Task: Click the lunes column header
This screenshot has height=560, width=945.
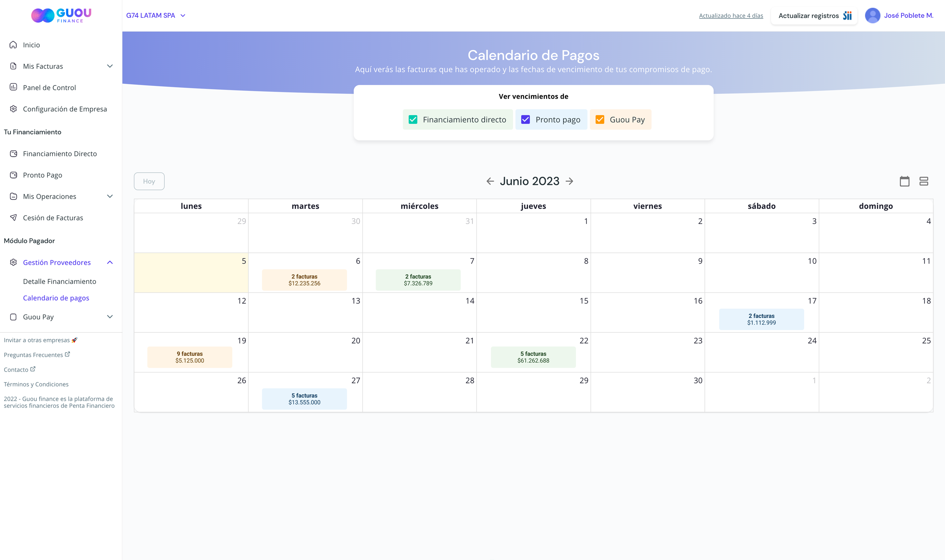Action: [191, 206]
